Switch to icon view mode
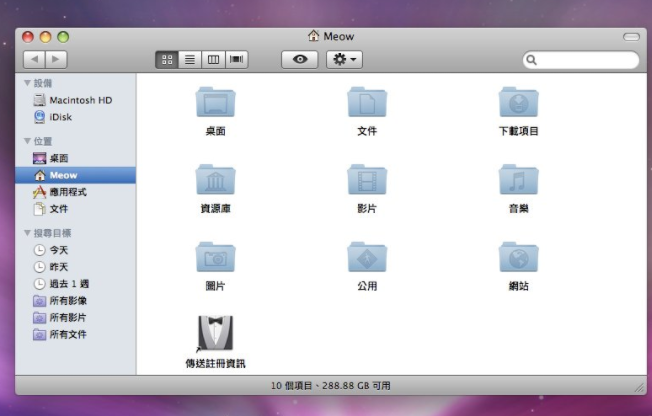This screenshot has height=416, width=652. pyautogui.click(x=167, y=60)
